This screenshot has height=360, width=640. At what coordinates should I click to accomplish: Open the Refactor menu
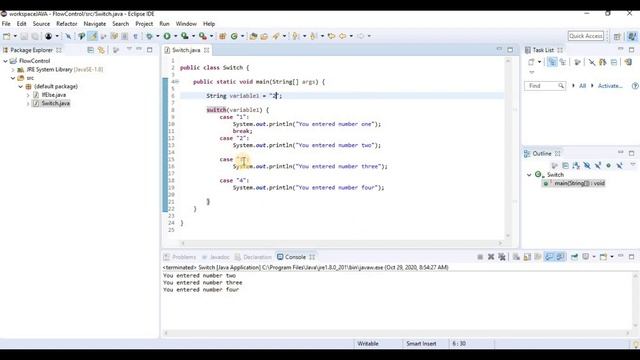pos(67,24)
